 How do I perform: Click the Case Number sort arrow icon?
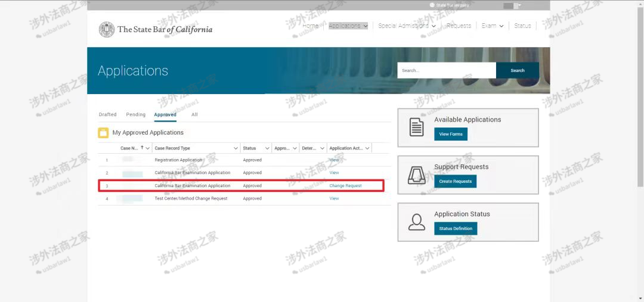coord(142,148)
